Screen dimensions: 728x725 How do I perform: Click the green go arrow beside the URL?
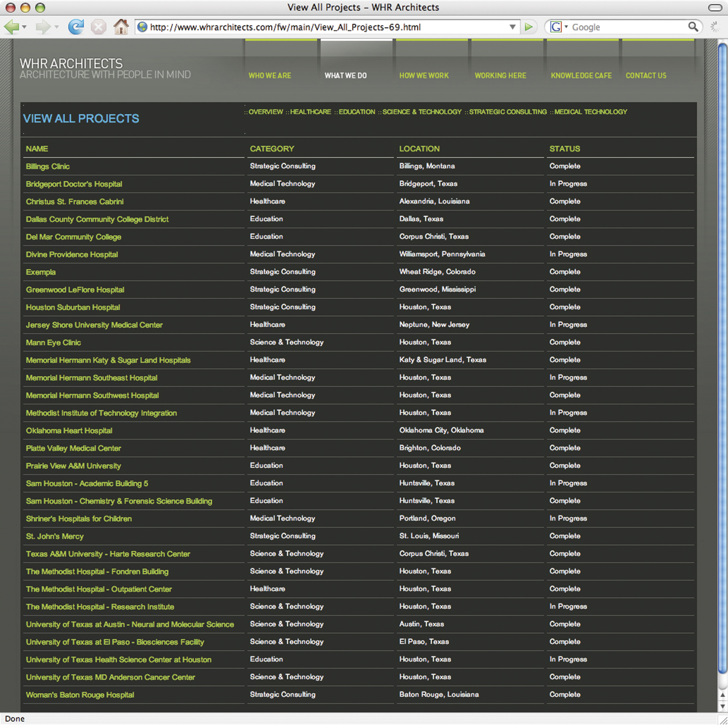click(x=529, y=27)
